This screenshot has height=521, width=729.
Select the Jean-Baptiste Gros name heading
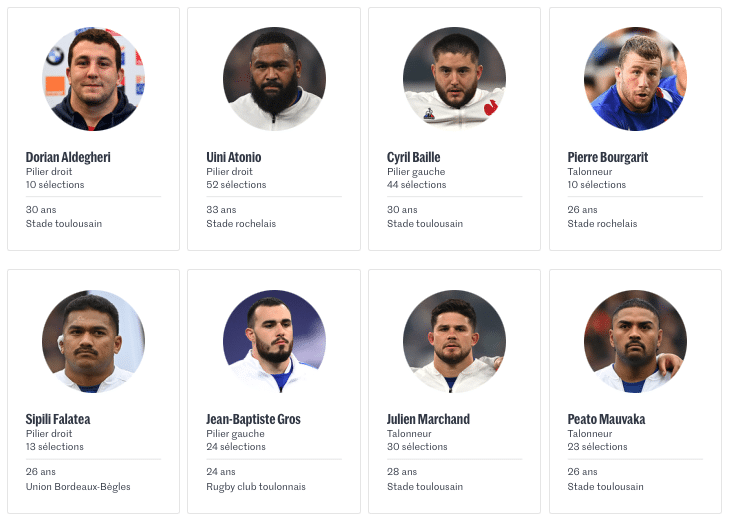[253, 419]
